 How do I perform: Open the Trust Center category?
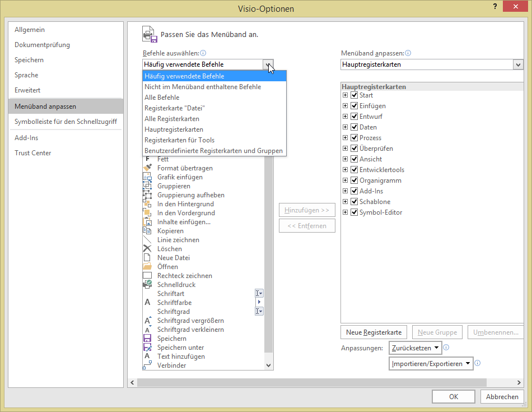[66, 153]
